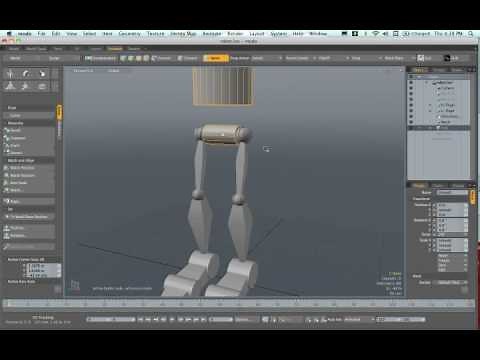Image resolution: width=480 pixels, height=360 pixels.
Task: Click the timeline ruler at its midpoint
Action: point(239,304)
